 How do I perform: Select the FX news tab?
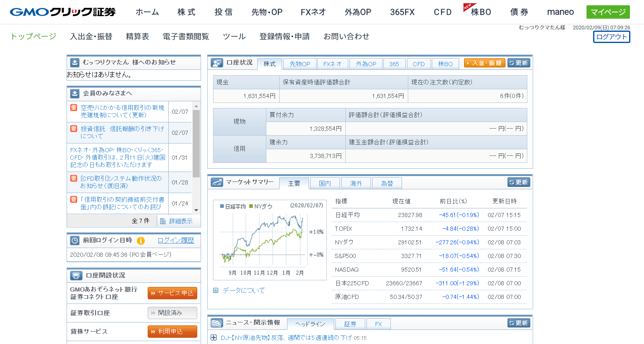coord(378,324)
